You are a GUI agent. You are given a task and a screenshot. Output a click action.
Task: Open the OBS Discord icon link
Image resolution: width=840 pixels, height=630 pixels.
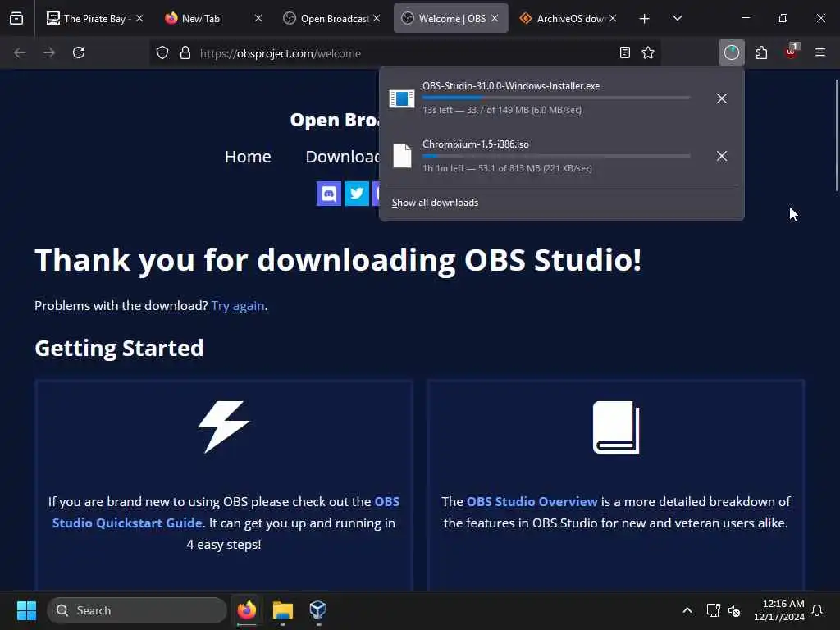click(328, 194)
